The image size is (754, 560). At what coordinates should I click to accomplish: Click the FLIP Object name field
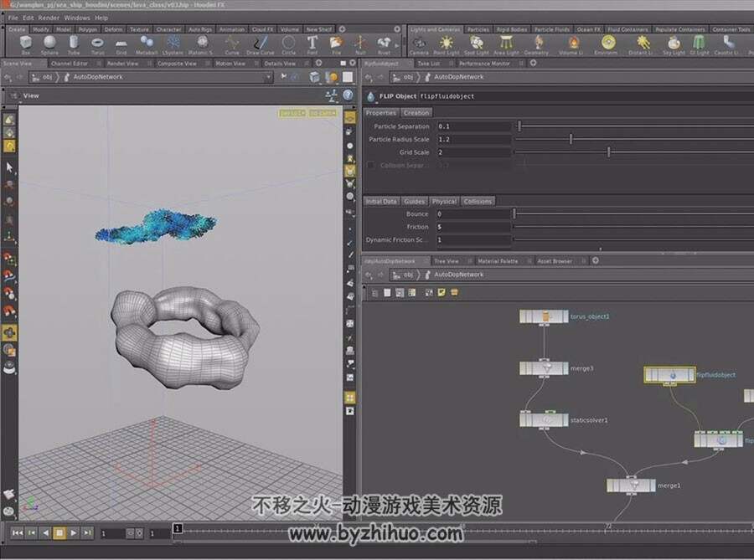click(x=586, y=96)
